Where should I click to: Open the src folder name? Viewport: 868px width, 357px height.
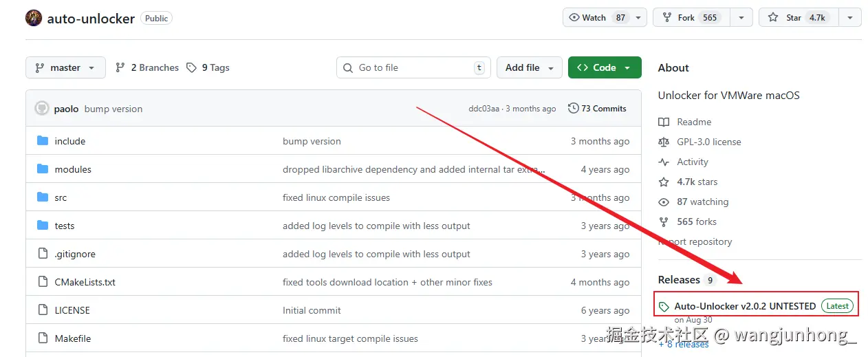[61, 197]
